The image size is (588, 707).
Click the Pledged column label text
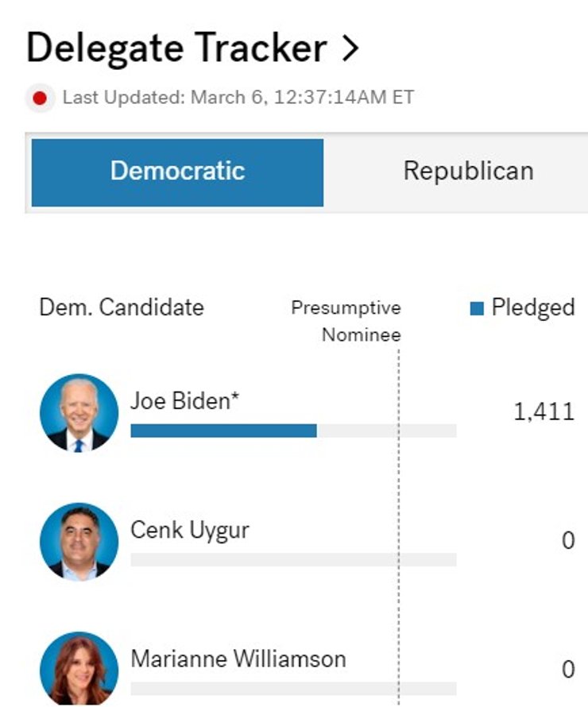pos(532,308)
